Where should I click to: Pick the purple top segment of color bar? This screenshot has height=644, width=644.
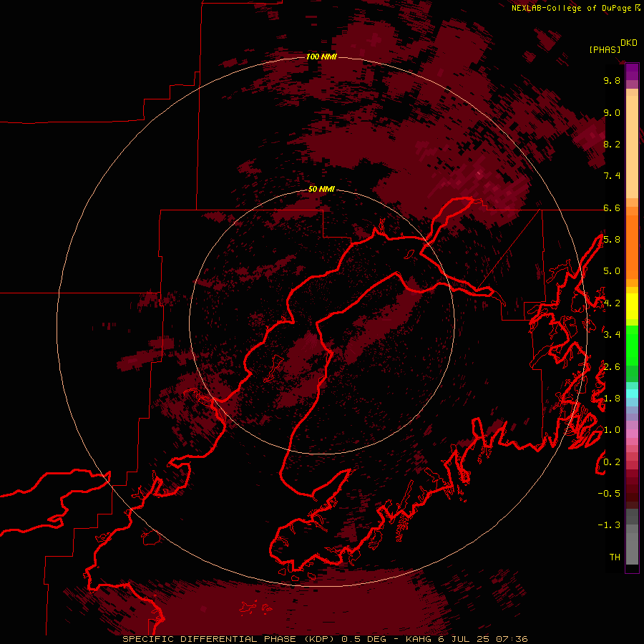click(x=632, y=72)
